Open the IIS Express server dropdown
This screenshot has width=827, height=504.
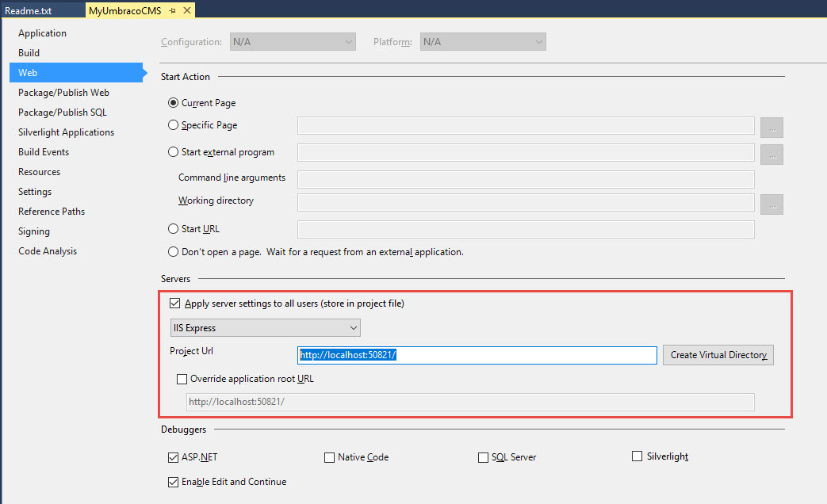coord(265,328)
